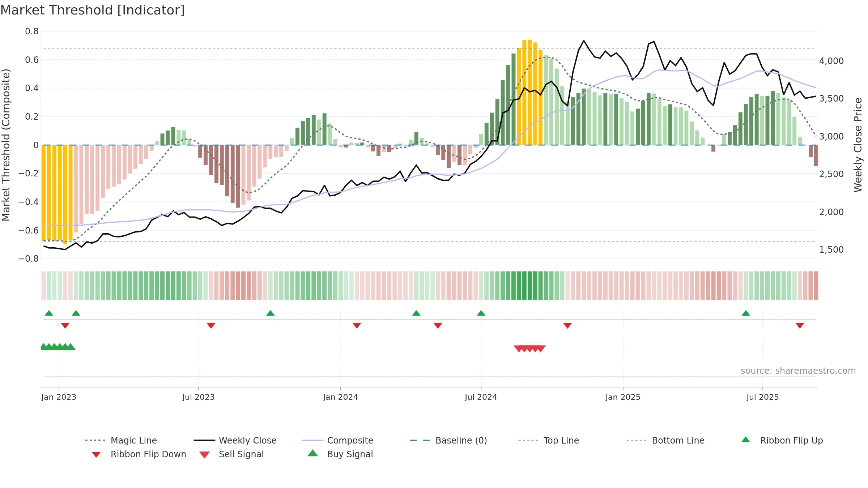This screenshot has width=868, height=488.
Task: Click the Ribbon Flip Up marker near Jul 2024
Action: pyautogui.click(x=481, y=313)
